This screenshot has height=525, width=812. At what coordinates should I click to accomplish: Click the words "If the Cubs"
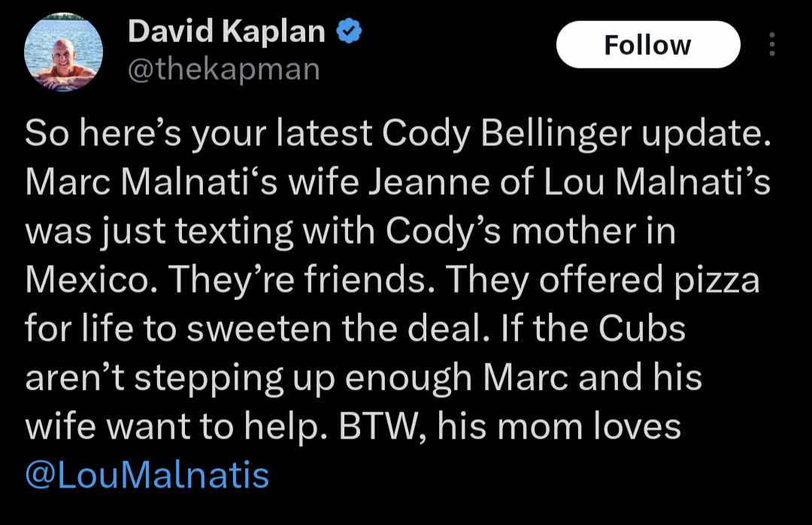point(593,329)
